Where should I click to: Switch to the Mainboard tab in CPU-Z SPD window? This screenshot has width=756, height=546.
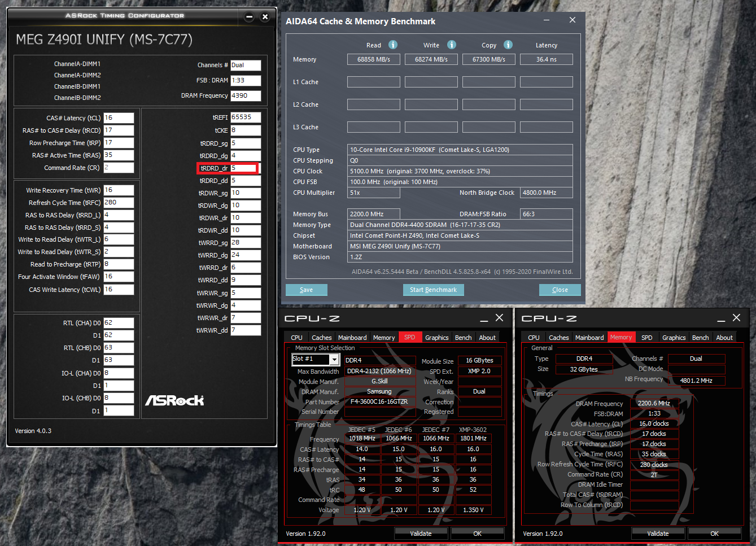[x=352, y=338]
